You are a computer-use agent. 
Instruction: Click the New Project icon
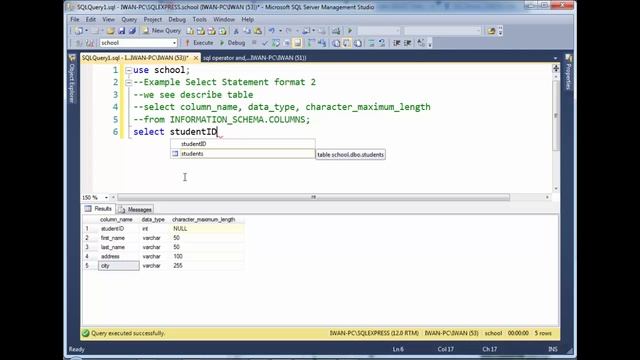click(78, 31)
